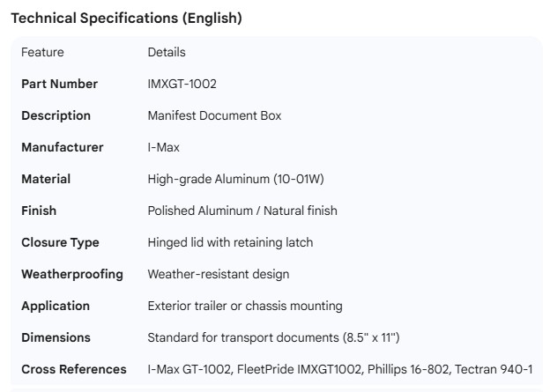
Task: Click the Description row label
Action: click(x=56, y=116)
